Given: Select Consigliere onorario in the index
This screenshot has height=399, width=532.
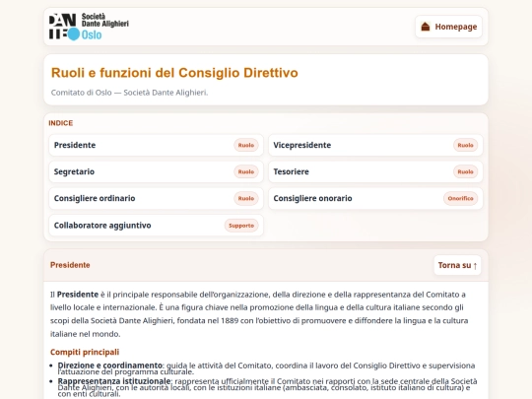Looking at the screenshot, I should tap(375, 198).
